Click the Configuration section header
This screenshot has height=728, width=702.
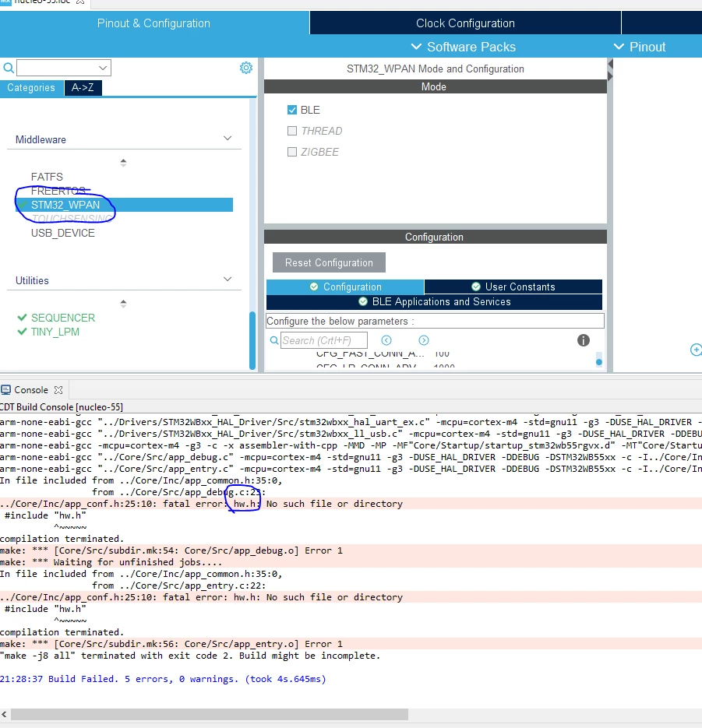pos(436,237)
